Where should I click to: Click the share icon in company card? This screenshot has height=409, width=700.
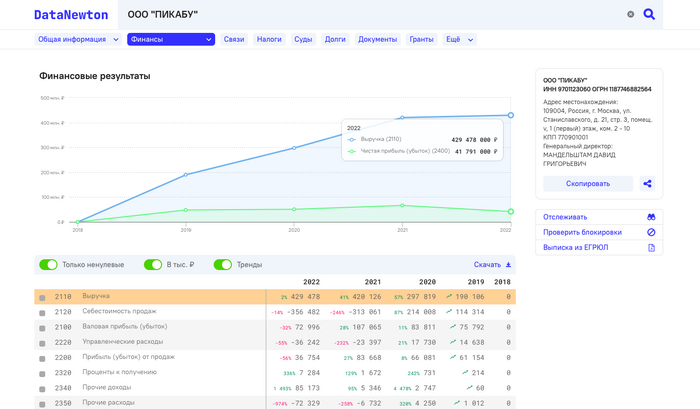pos(648,184)
